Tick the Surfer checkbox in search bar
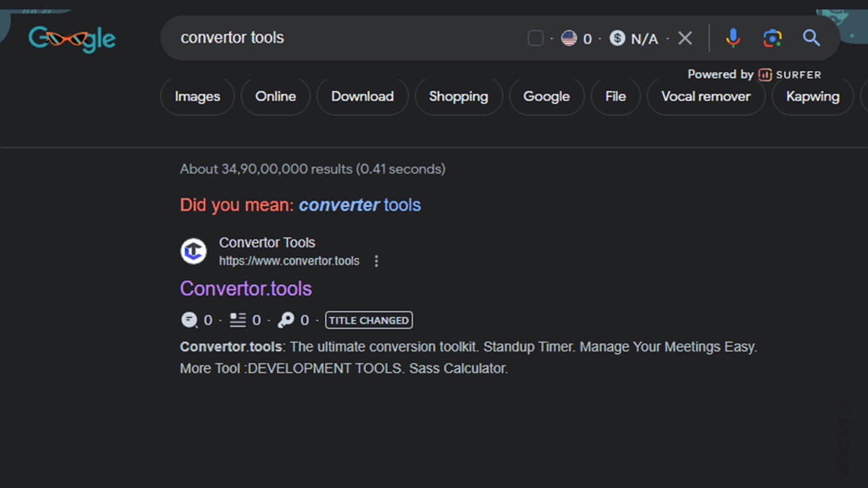 click(x=536, y=39)
